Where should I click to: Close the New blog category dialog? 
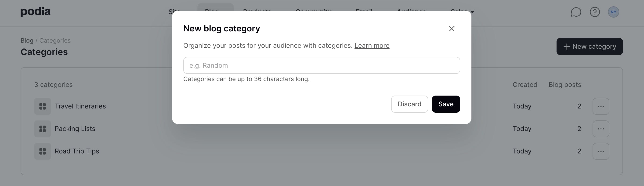(452, 29)
